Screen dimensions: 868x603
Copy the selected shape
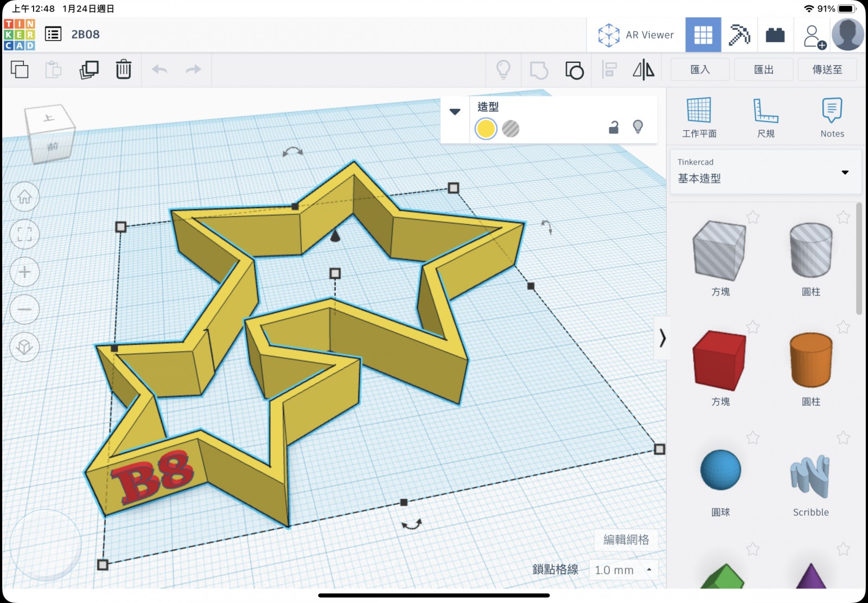(x=20, y=69)
